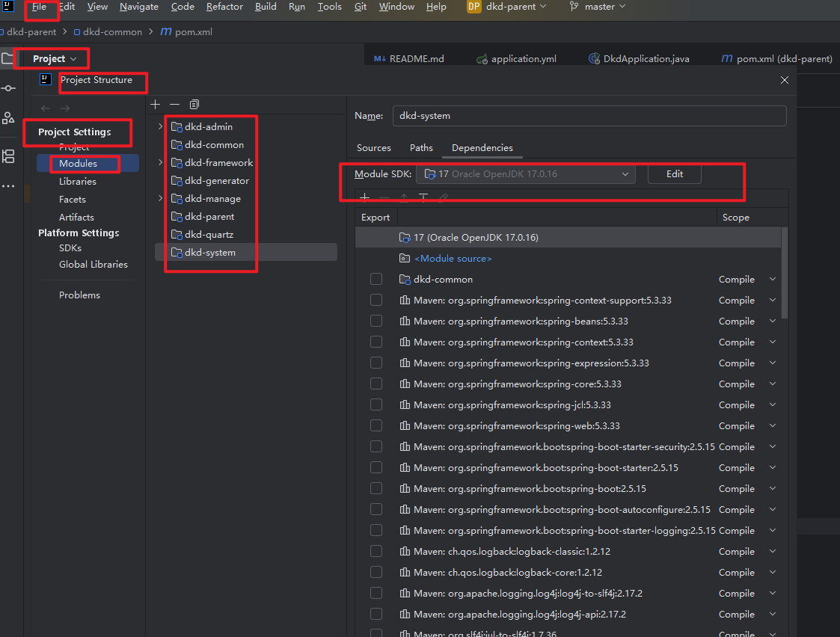Viewport: 840px width, 637px height.
Task: Toggle export checkbox for spring-beans:5.3.33
Action: [x=376, y=321]
